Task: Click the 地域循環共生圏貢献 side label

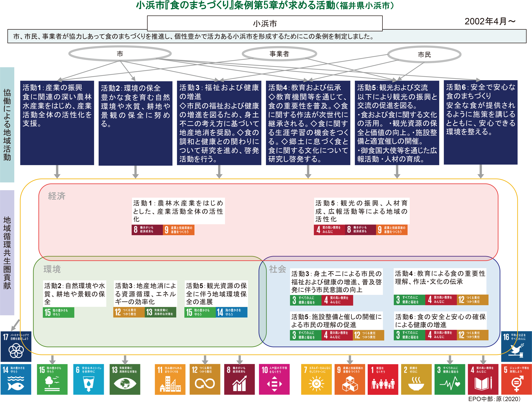Action: click(7, 253)
